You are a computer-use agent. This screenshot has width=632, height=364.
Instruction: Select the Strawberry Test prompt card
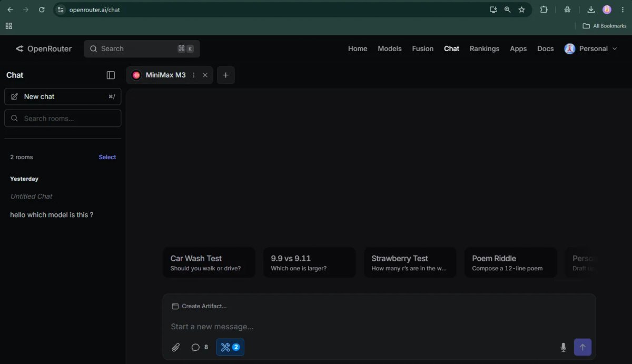410,263
